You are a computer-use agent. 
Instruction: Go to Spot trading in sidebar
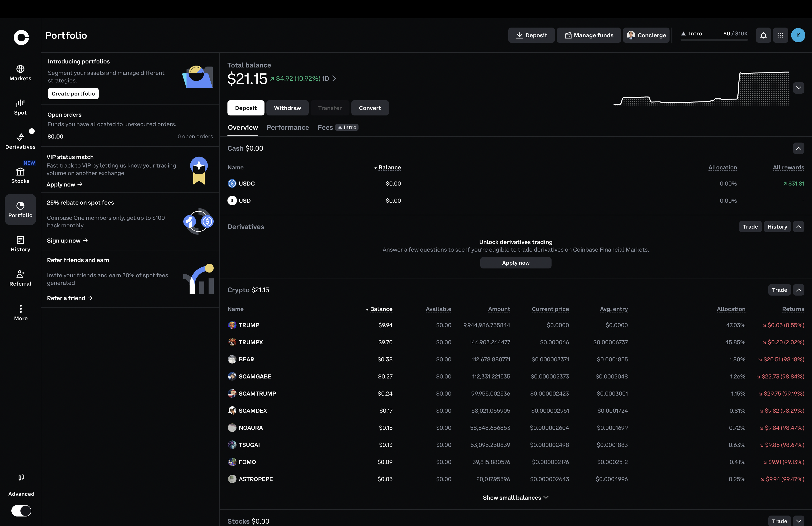pyautogui.click(x=20, y=107)
